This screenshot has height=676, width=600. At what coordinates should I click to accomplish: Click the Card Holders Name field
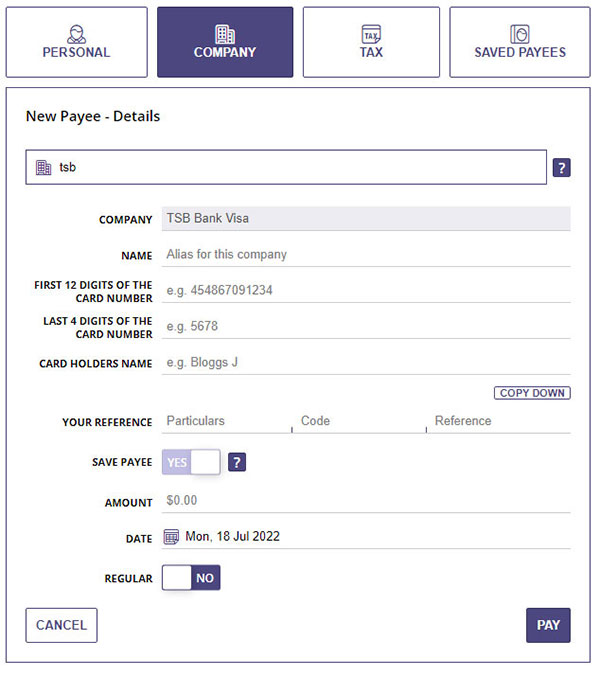pyautogui.click(x=366, y=363)
